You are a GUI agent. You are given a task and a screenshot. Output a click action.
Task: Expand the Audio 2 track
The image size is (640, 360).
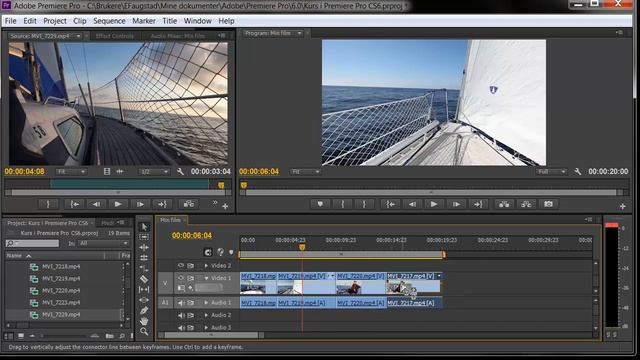[206, 315]
